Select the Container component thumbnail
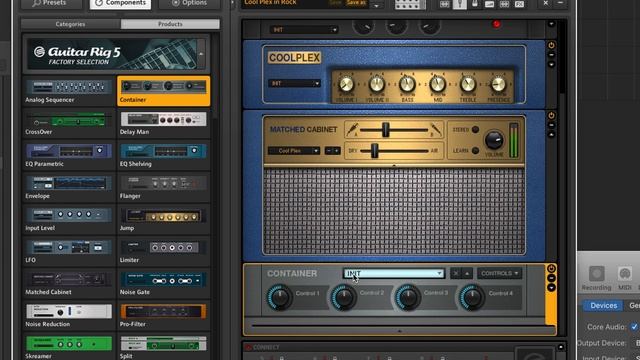This screenshot has width=640, height=360. [x=163, y=91]
